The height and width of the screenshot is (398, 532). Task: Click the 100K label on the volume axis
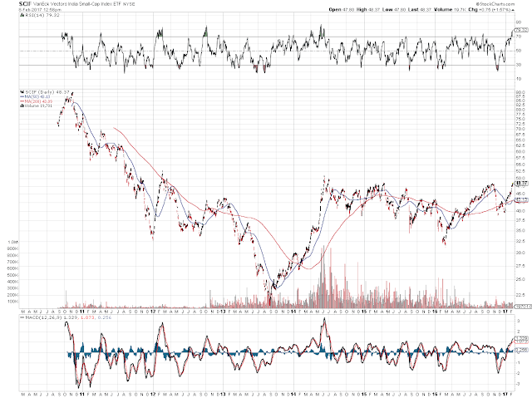tap(13, 302)
